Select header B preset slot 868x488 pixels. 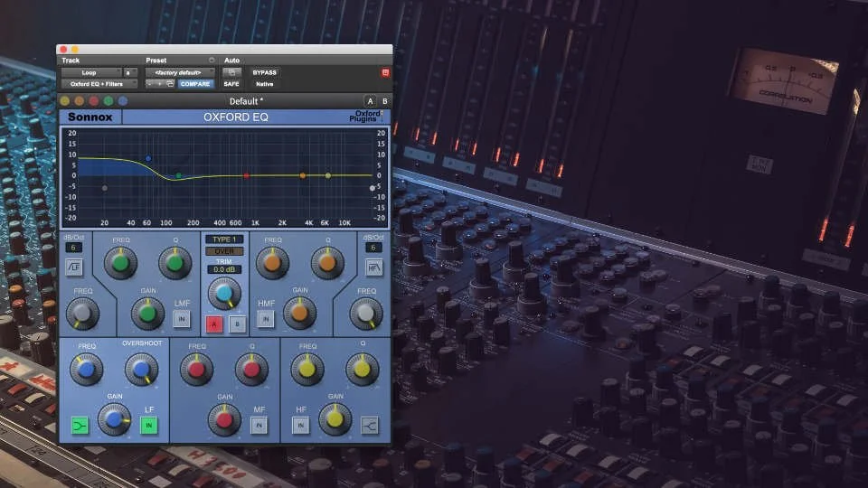[385, 101]
